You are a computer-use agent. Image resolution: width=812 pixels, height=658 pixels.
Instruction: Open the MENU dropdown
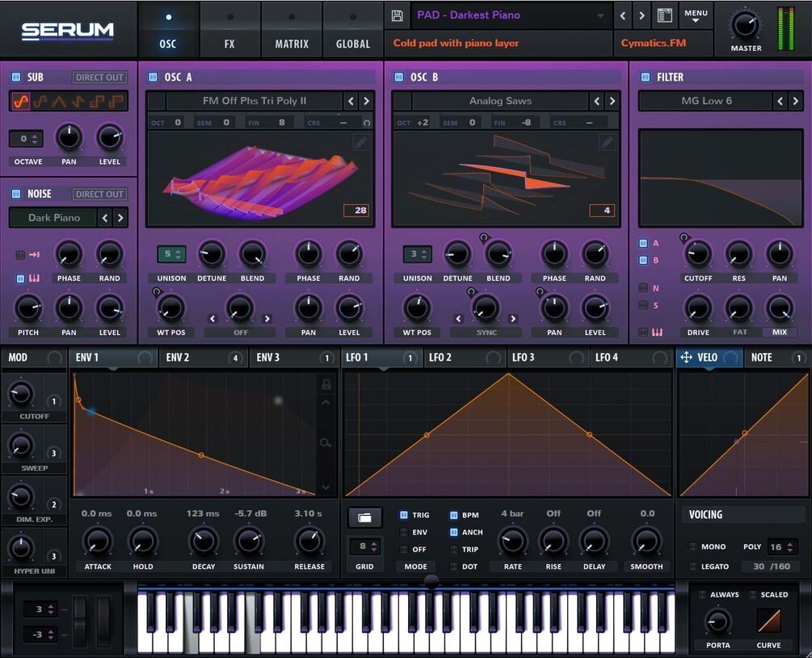pyautogui.click(x=696, y=15)
